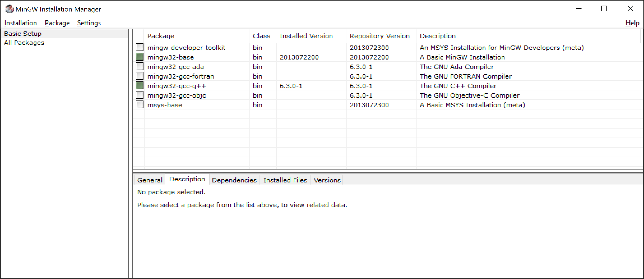Image resolution: width=644 pixels, height=279 pixels.
Task: Select Basic Setup in the sidebar
Action: pyautogui.click(x=65, y=34)
